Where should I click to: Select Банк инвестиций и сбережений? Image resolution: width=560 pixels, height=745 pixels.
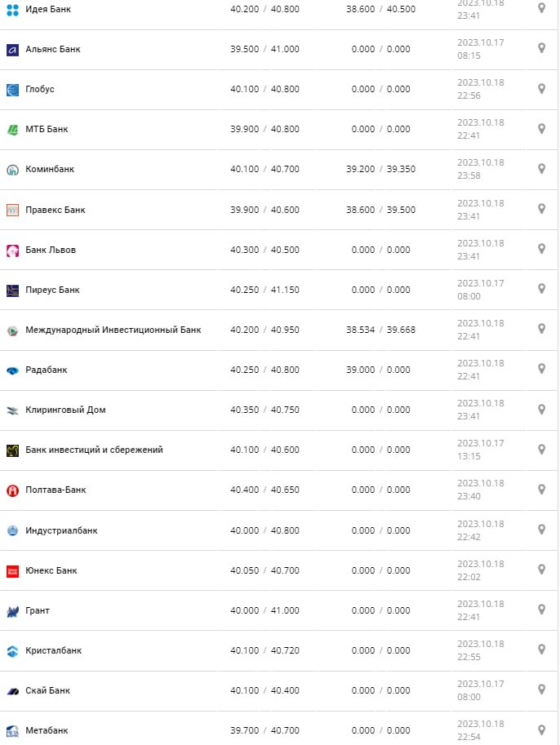pyautogui.click(x=94, y=450)
